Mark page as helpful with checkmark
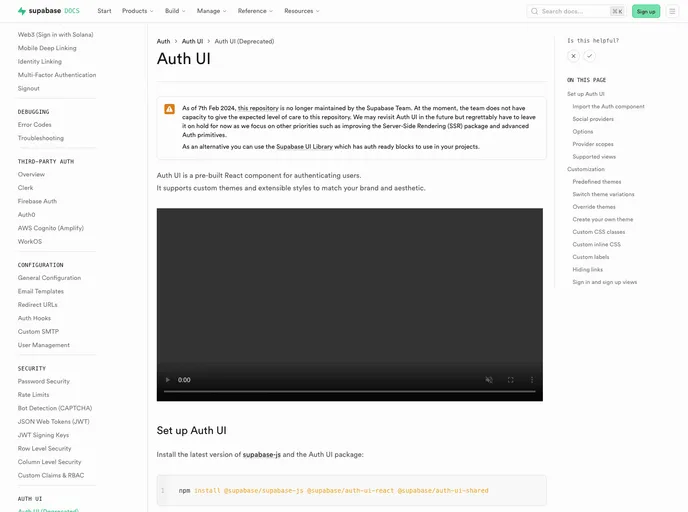 coord(589,56)
